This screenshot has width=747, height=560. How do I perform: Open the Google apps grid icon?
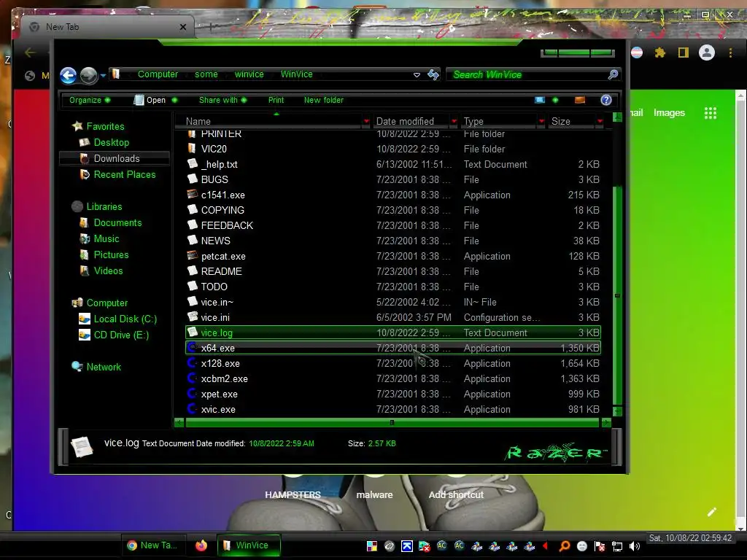(x=711, y=113)
